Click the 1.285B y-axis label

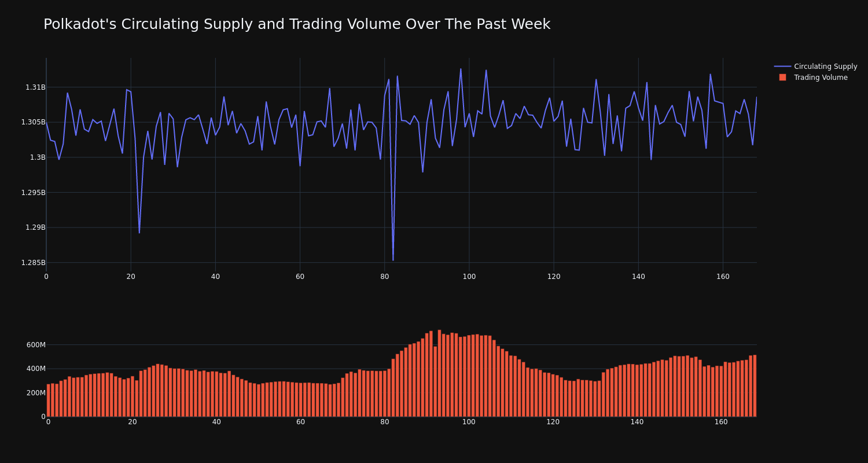pyautogui.click(x=33, y=263)
